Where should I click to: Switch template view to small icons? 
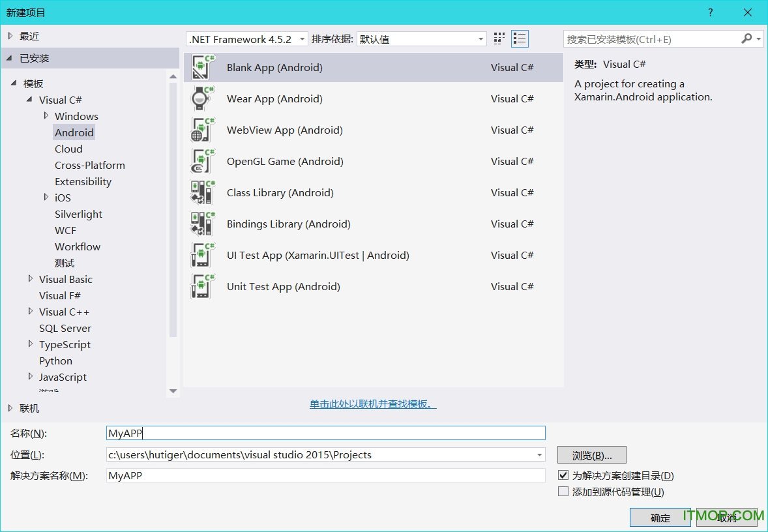pyautogui.click(x=499, y=38)
